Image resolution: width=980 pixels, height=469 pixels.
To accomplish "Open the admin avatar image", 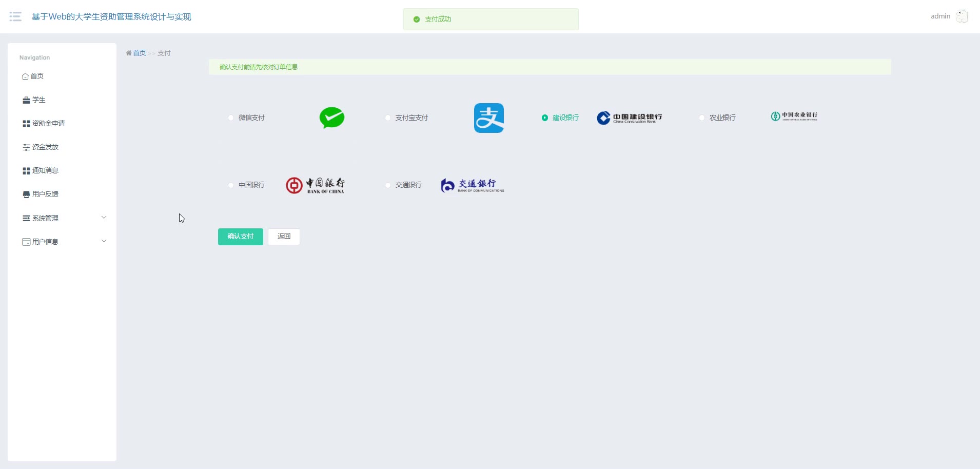I will [x=962, y=16].
